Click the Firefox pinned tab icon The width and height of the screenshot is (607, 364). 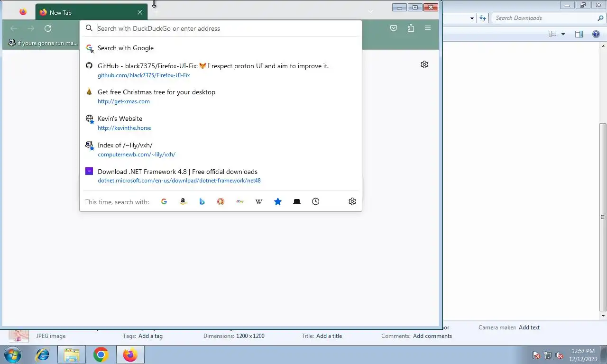(x=23, y=12)
